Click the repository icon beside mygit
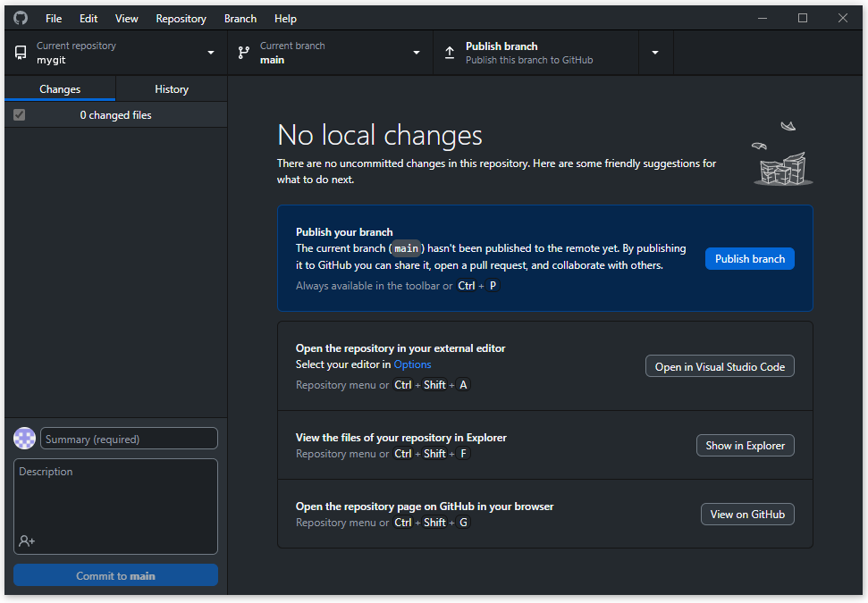868x603 pixels. (x=21, y=53)
